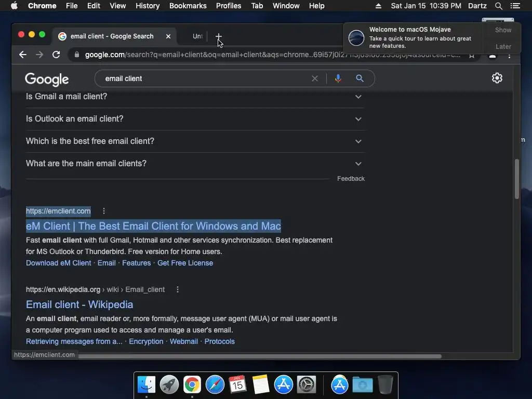Expand "Is Gmail a mail client?" question

pyautogui.click(x=195, y=97)
